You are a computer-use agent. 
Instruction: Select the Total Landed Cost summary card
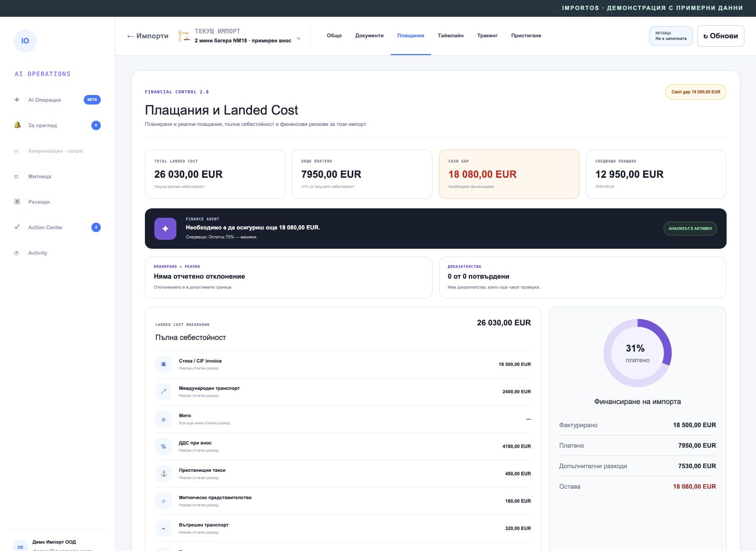[x=215, y=174]
